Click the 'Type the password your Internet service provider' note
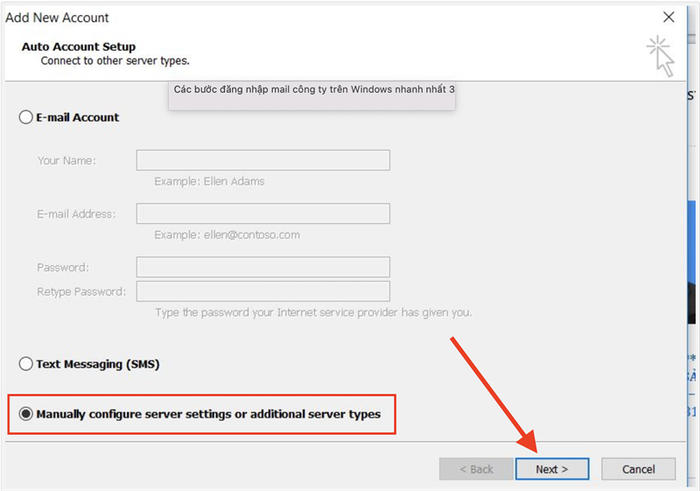Viewport: 700px width, 491px height. [313, 312]
